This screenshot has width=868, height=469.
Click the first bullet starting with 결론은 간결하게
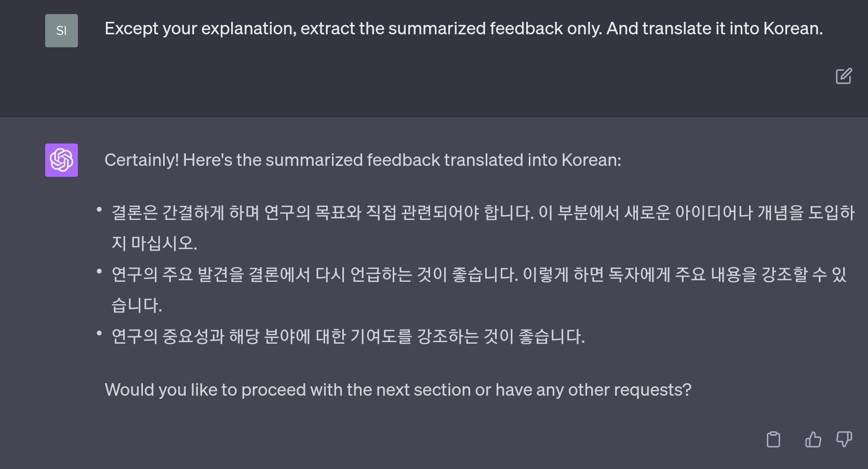pyautogui.click(x=483, y=228)
